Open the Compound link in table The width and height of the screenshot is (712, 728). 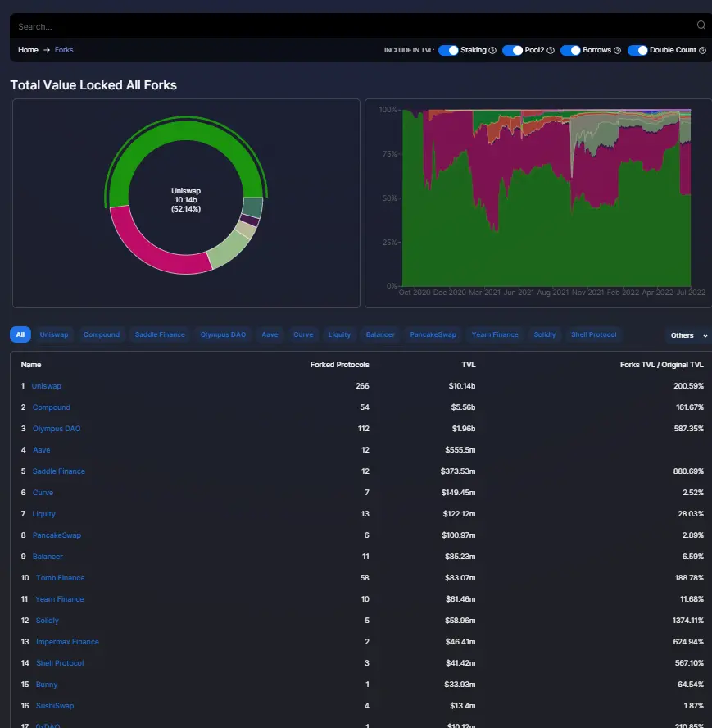click(51, 407)
